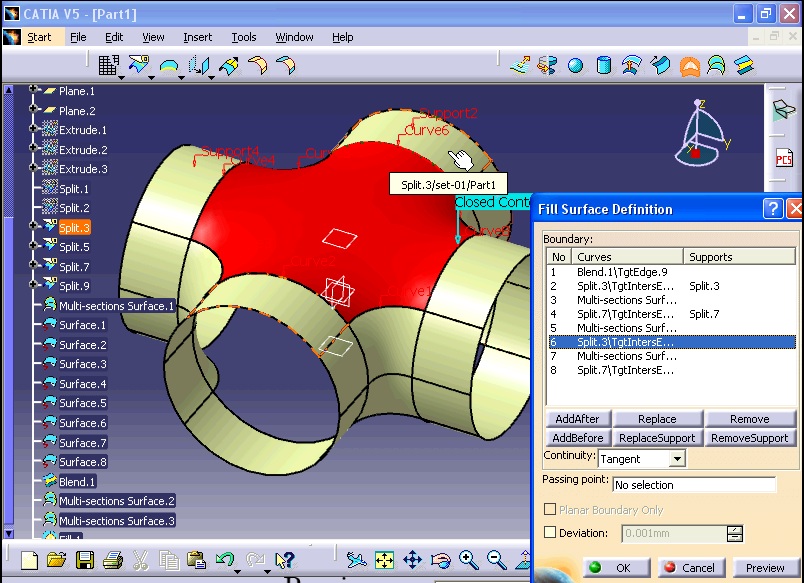This screenshot has width=804, height=583.
Task: Click the grid table icon in the toolbar
Action: [x=108, y=65]
